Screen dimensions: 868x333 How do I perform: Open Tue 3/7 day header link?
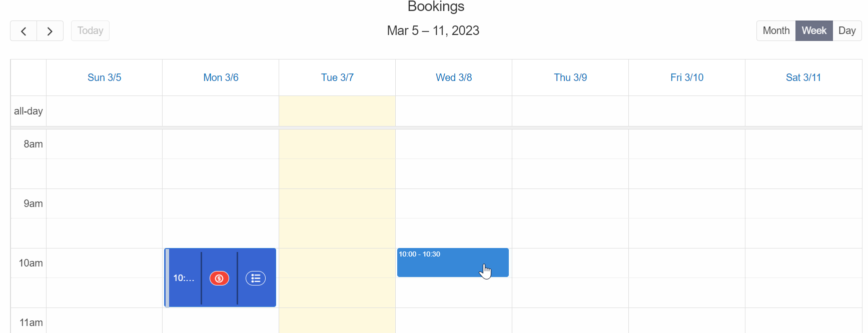[337, 77]
